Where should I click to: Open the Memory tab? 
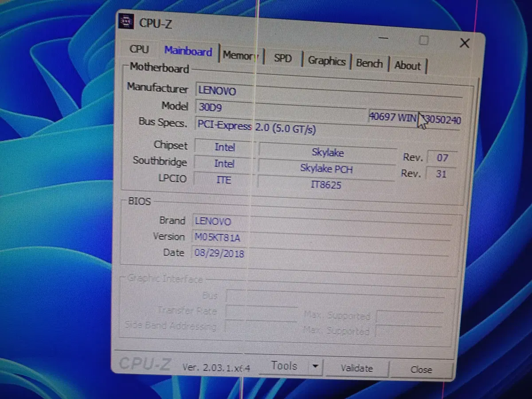[x=240, y=56]
